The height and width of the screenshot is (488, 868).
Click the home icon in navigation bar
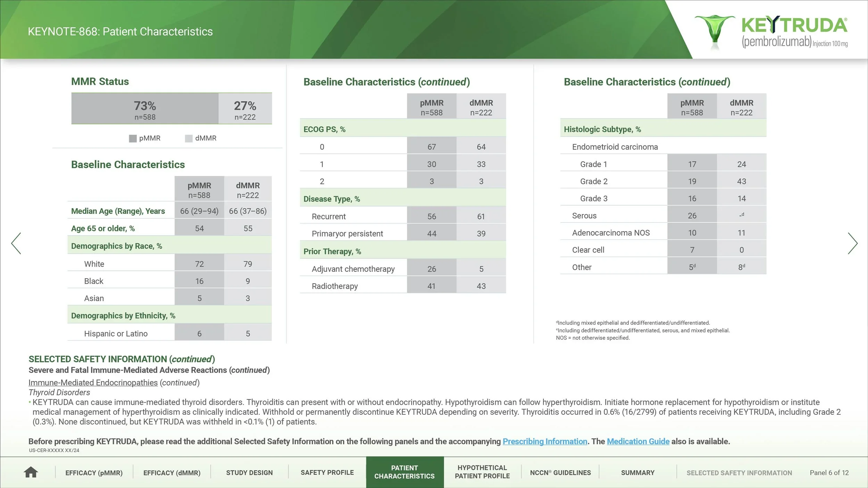pos(31,472)
